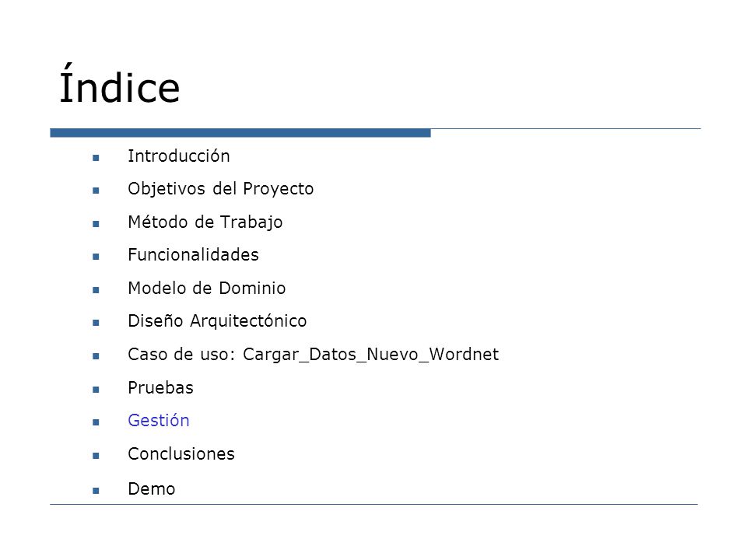
Task: Open the Diseño Arquitectónico entry
Action: [x=217, y=321]
